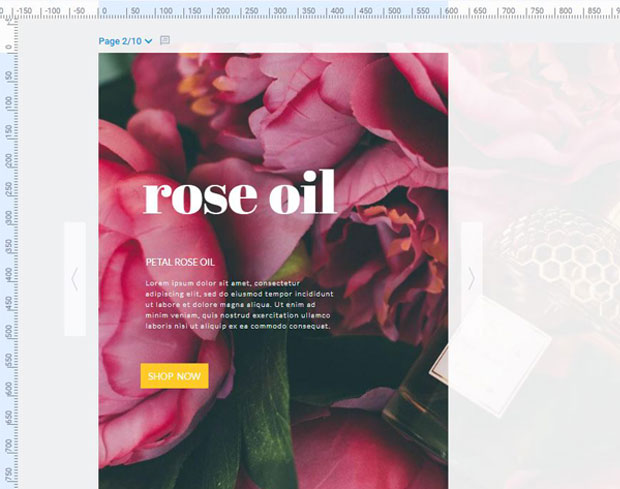Click the vertical ruler on the left
Viewport: 620px width, 489px height.
(9, 254)
